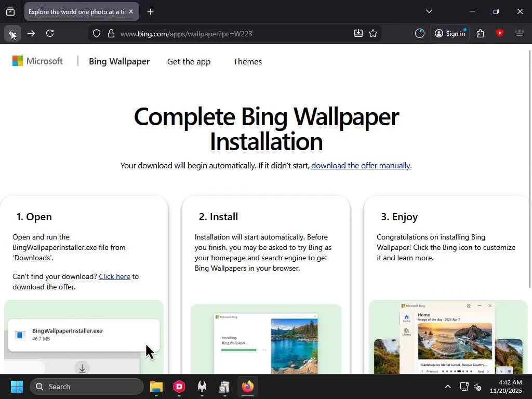Open the horned helmet app on taskbar
Screen dimensions: 532x399
tap(202, 387)
